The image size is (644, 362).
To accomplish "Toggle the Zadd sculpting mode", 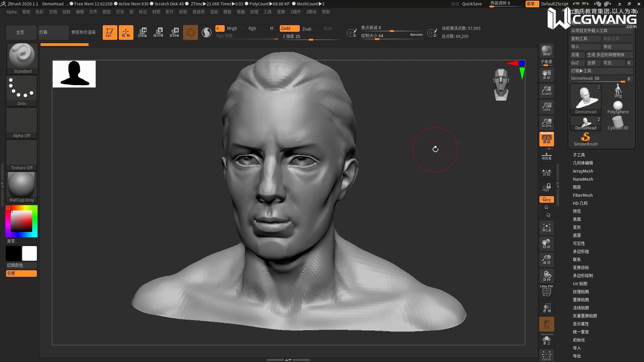I will click(286, 28).
